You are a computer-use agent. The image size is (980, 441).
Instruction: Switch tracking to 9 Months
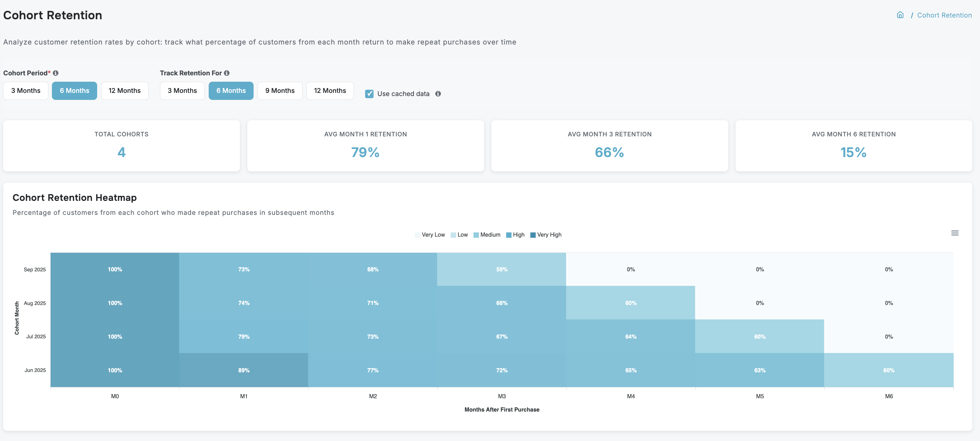tap(280, 90)
